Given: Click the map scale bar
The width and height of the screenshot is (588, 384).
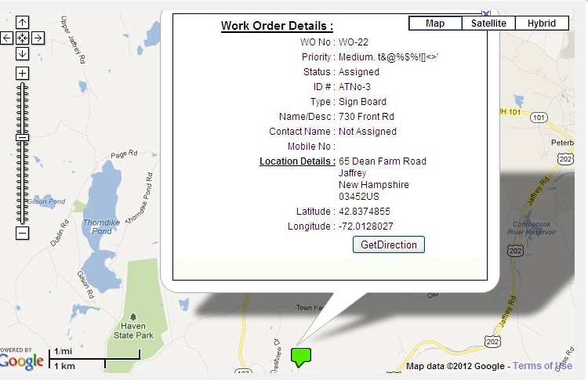Looking at the screenshot, I should [95, 359].
